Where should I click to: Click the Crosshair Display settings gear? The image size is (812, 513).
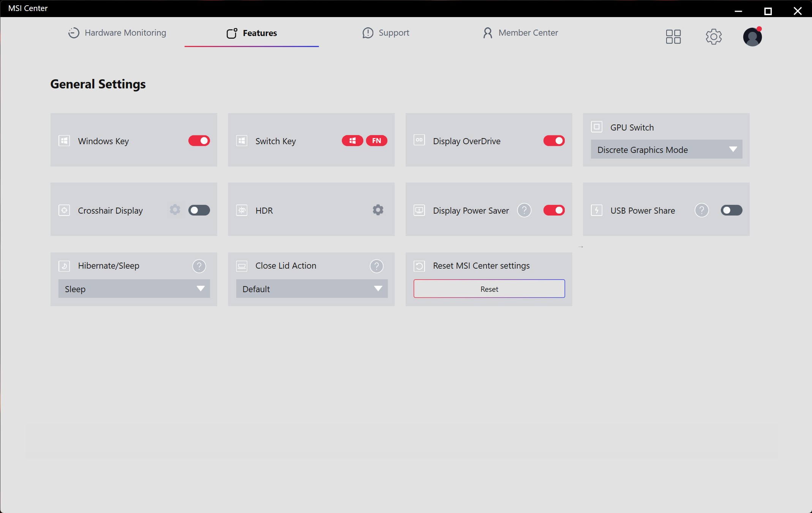point(175,209)
